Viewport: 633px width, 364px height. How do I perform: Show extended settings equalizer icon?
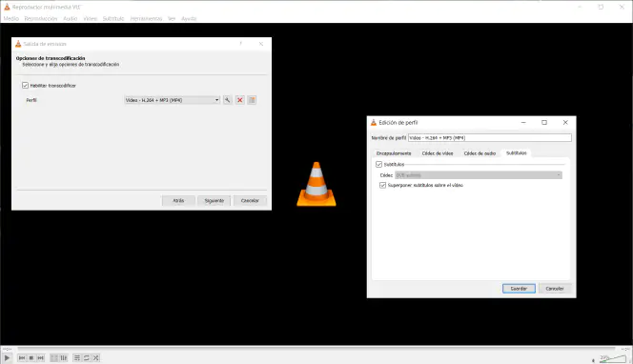click(64, 358)
